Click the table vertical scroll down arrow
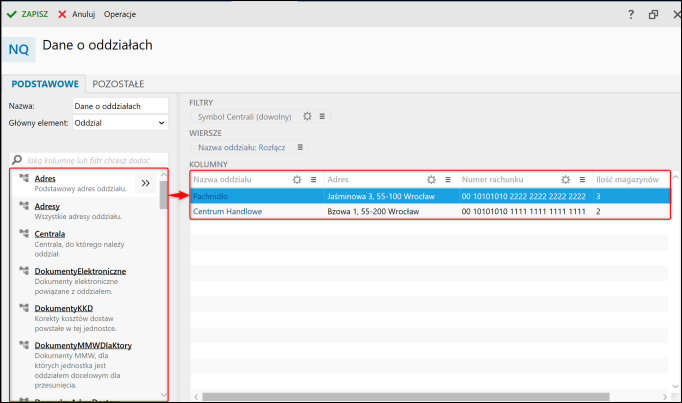The height and width of the screenshot is (403, 682). (675, 386)
